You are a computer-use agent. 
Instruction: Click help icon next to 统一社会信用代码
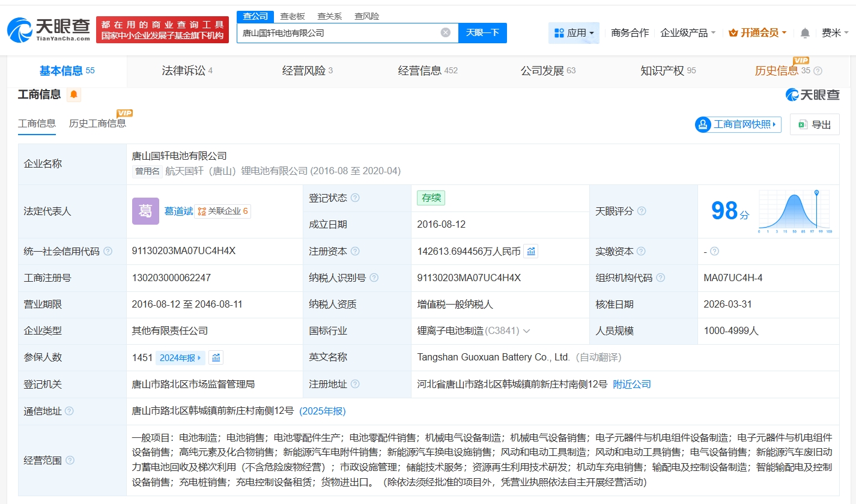pyautogui.click(x=108, y=252)
